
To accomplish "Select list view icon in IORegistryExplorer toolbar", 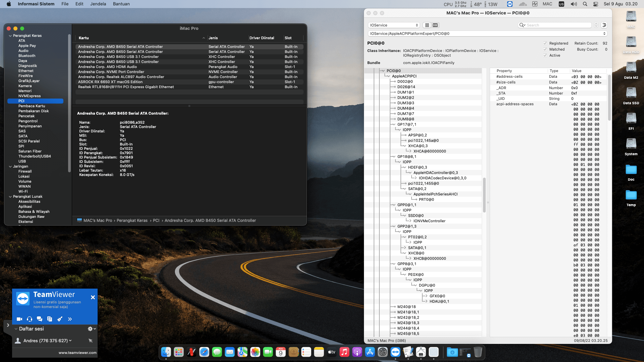I will coord(427,25).
